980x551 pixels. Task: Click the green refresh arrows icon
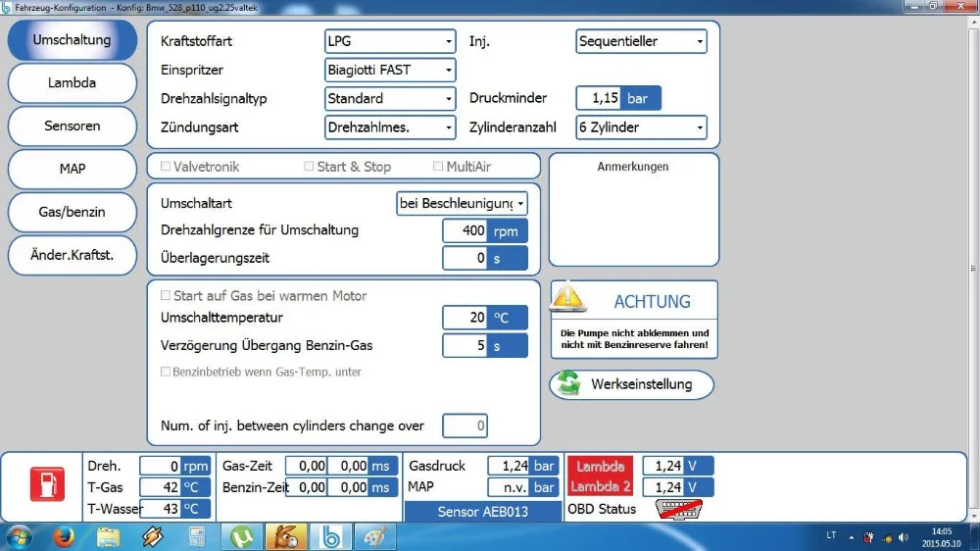pyautogui.click(x=569, y=383)
